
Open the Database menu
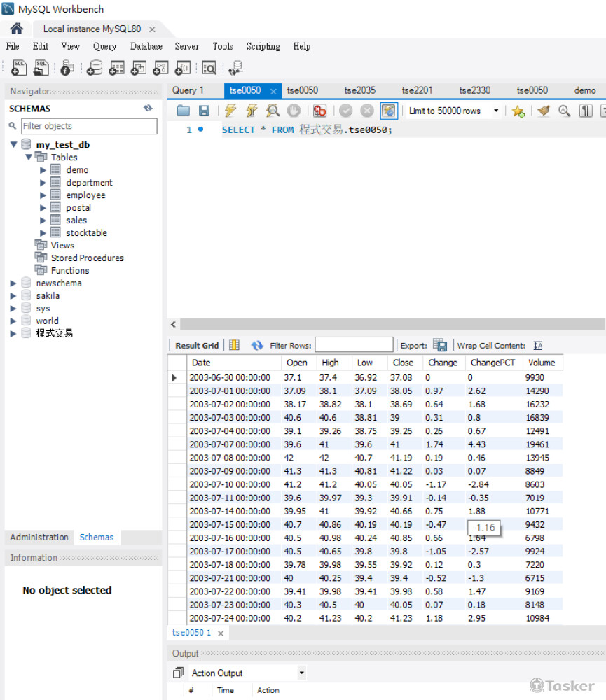point(146,46)
